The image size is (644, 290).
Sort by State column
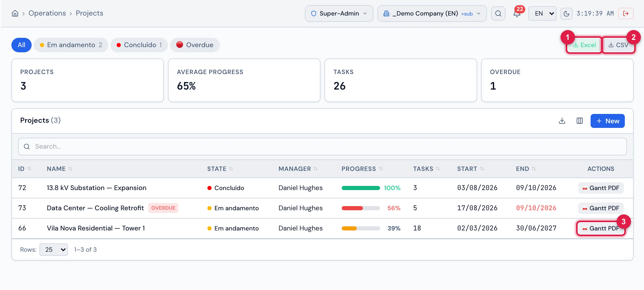coord(220,169)
